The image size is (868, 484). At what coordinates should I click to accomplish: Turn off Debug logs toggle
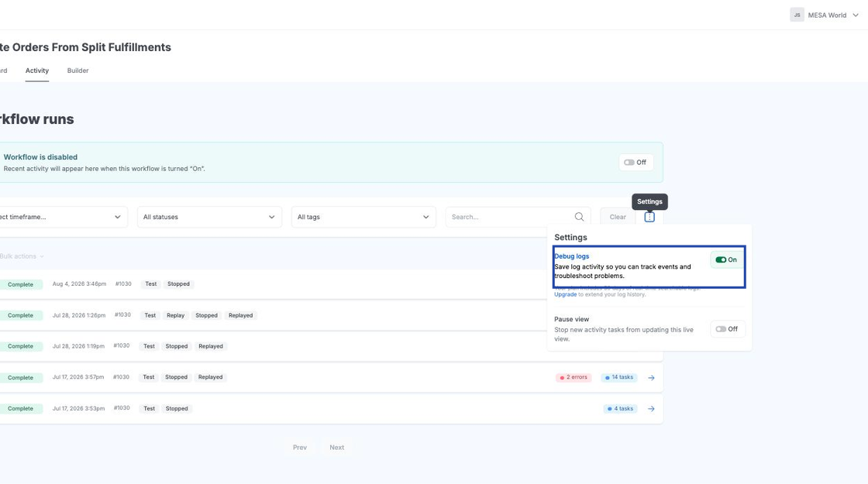point(726,259)
